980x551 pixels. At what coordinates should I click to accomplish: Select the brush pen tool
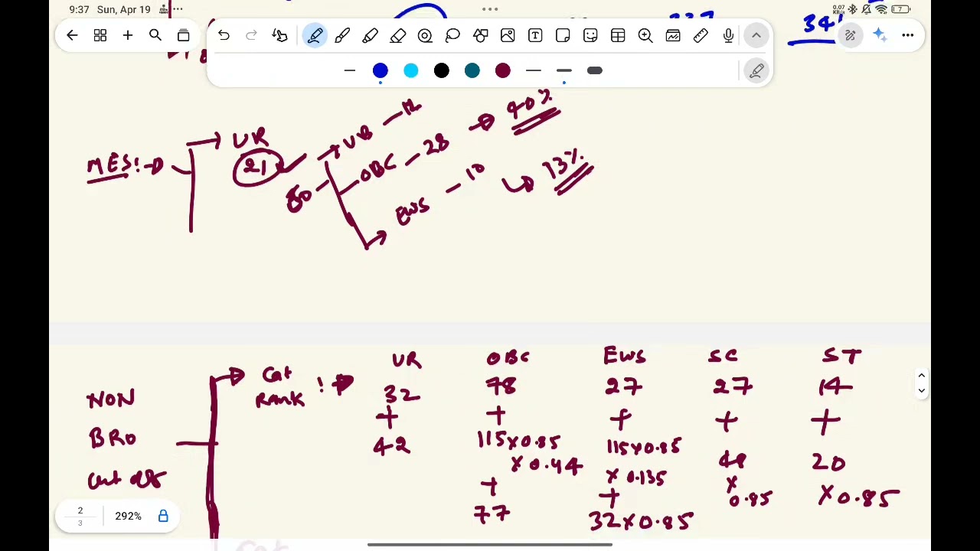click(x=342, y=35)
